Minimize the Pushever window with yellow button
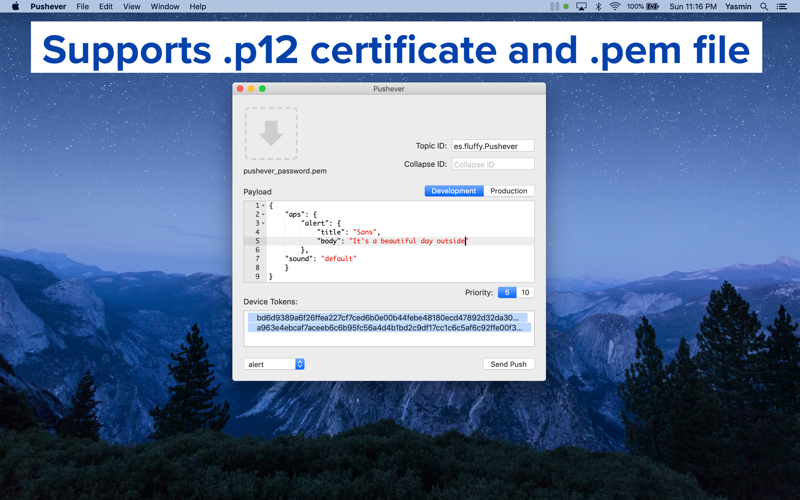Image resolution: width=800 pixels, height=500 pixels. (251, 89)
